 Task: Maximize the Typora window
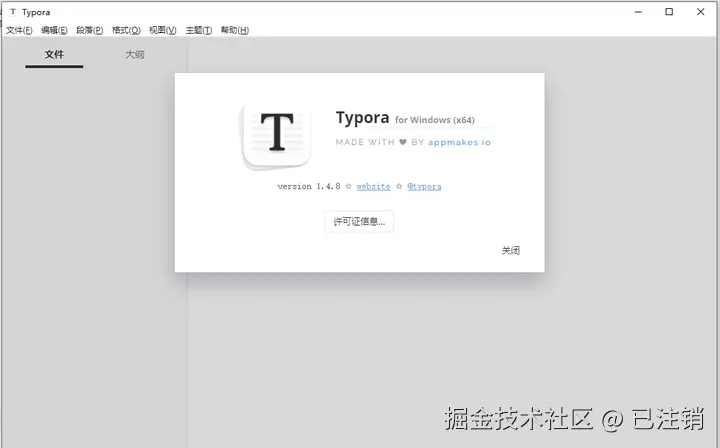[x=669, y=12]
